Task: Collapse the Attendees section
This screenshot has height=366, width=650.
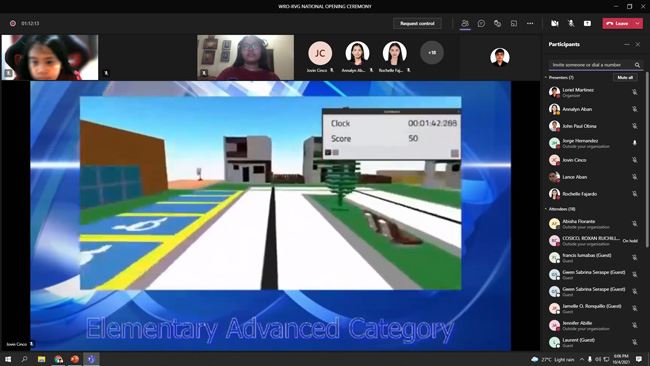Action: coord(546,209)
